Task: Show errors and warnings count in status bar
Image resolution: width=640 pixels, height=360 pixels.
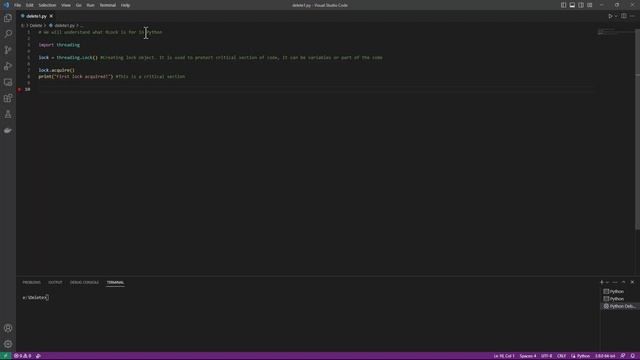Action: [23, 356]
